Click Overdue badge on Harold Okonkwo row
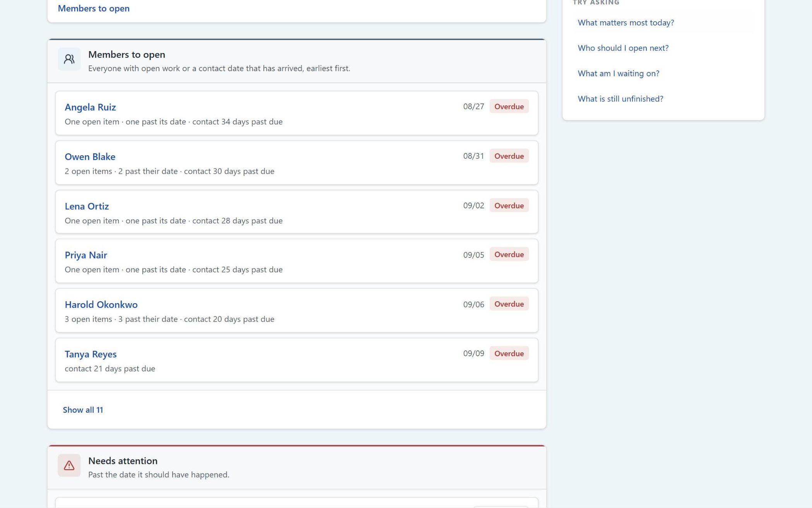The image size is (812, 508). pyautogui.click(x=509, y=304)
